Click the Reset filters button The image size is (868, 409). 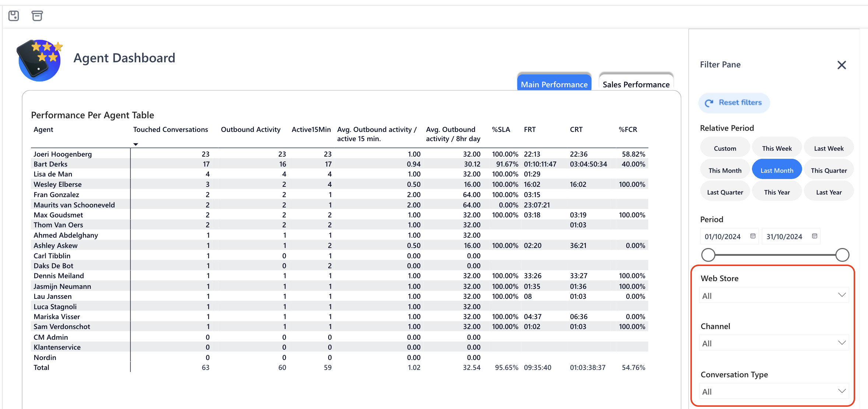[x=734, y=103]
